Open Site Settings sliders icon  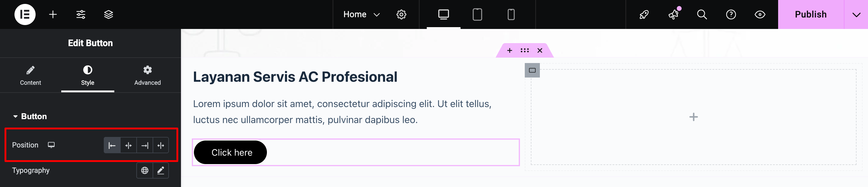point(81,14)
